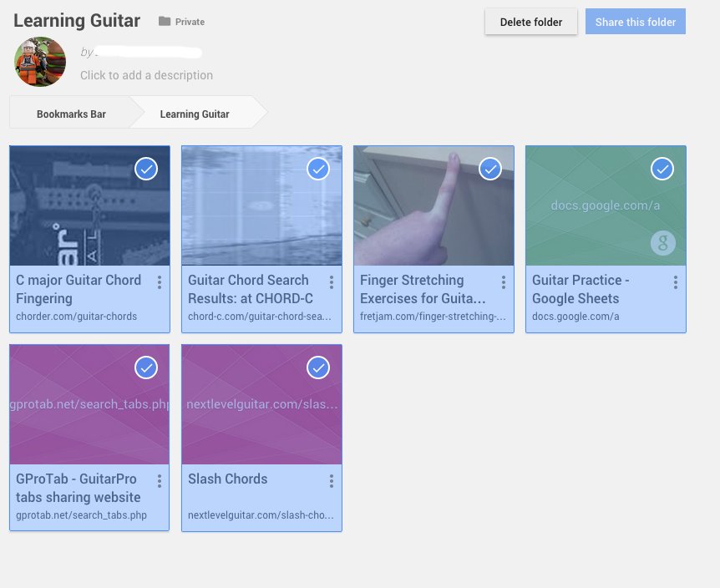Open three-dot menu for Guitar Practice sheet

coord(676,282)
